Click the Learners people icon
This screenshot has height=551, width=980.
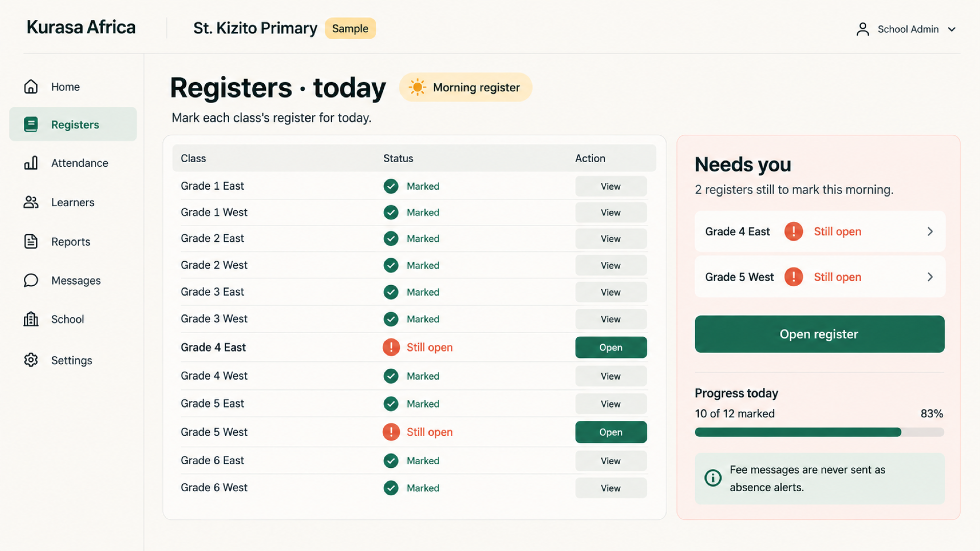[31, 202]
